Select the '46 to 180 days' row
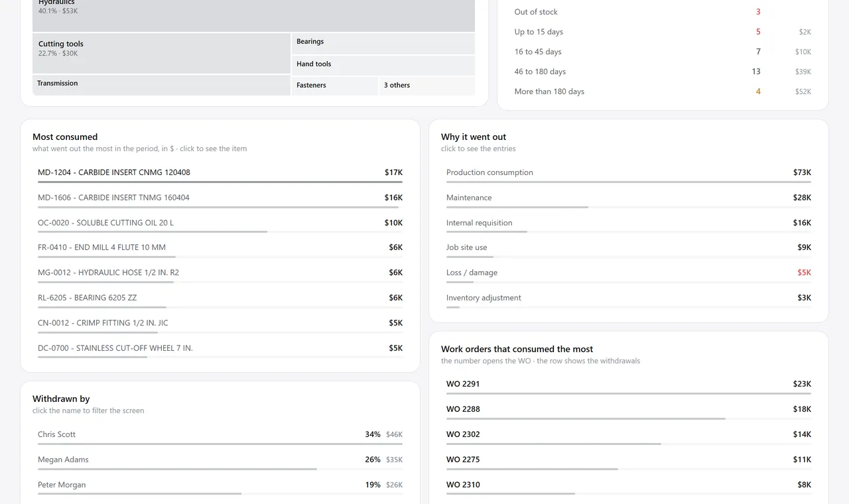Screen dimensions: 849x504 click(x=663, y=72)
